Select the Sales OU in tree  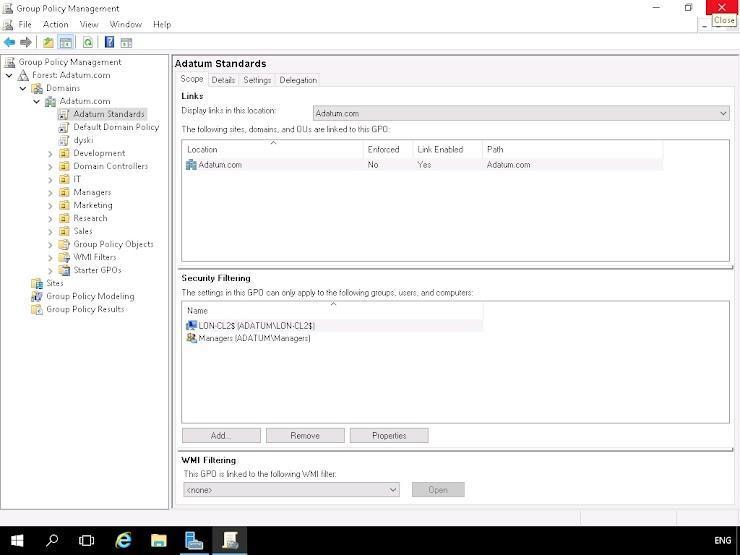83,231
